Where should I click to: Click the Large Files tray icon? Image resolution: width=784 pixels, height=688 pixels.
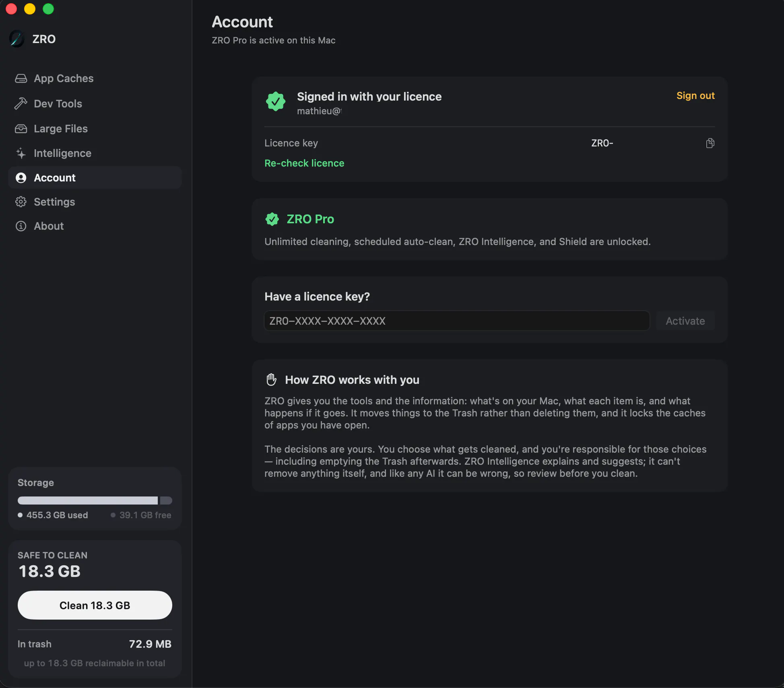coord(21,129)
